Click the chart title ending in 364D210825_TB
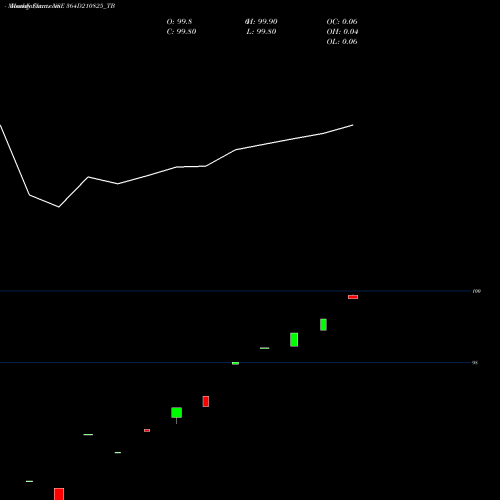The height and width of the screenshot is (500, 500). [x=60, y=6]
